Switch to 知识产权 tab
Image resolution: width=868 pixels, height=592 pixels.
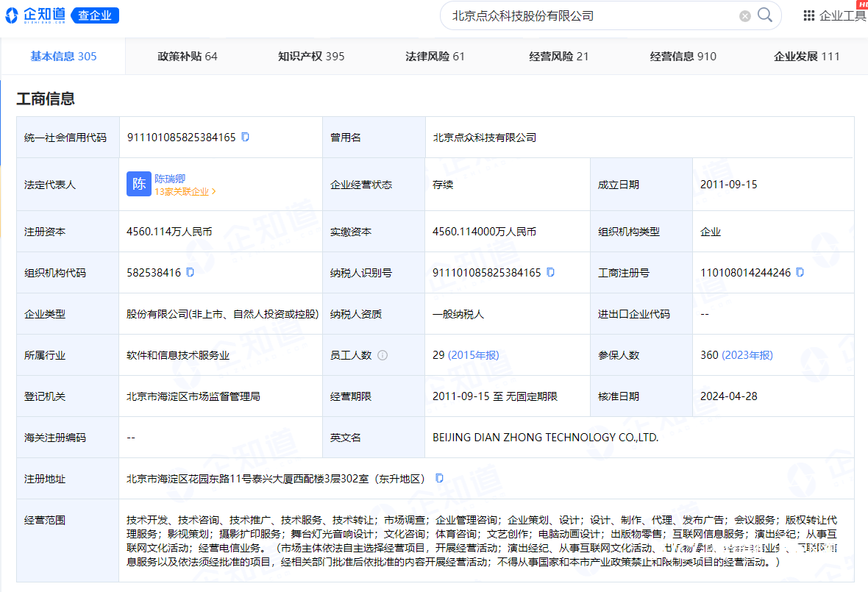click(x=311, y=57)
